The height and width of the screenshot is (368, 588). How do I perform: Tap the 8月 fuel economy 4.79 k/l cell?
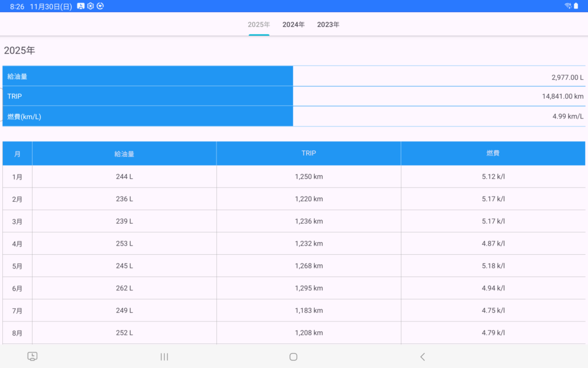[493, 333]
